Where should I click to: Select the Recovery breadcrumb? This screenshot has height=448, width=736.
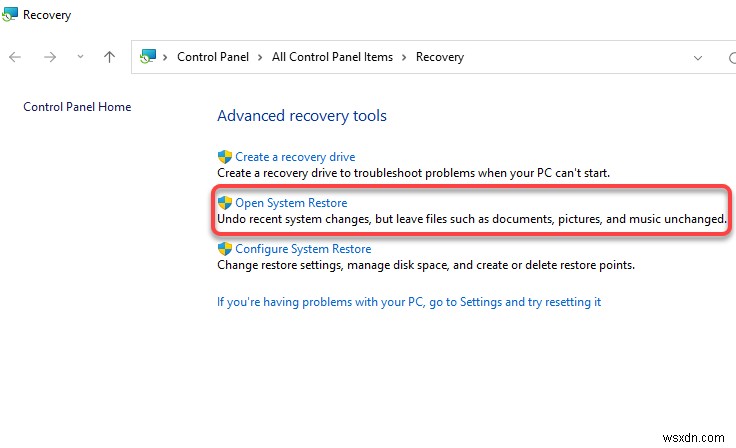440,57
